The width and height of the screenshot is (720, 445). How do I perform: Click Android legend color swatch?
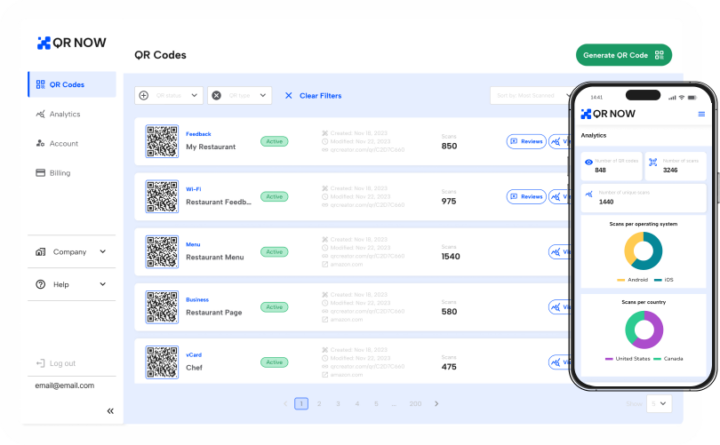[x=621, y=280]
